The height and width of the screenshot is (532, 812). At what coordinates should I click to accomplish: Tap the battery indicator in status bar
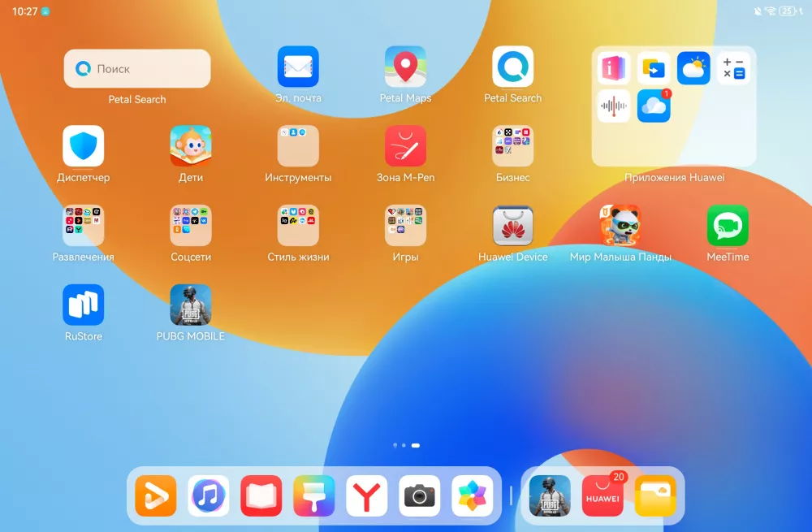click(x=788, y=11)
